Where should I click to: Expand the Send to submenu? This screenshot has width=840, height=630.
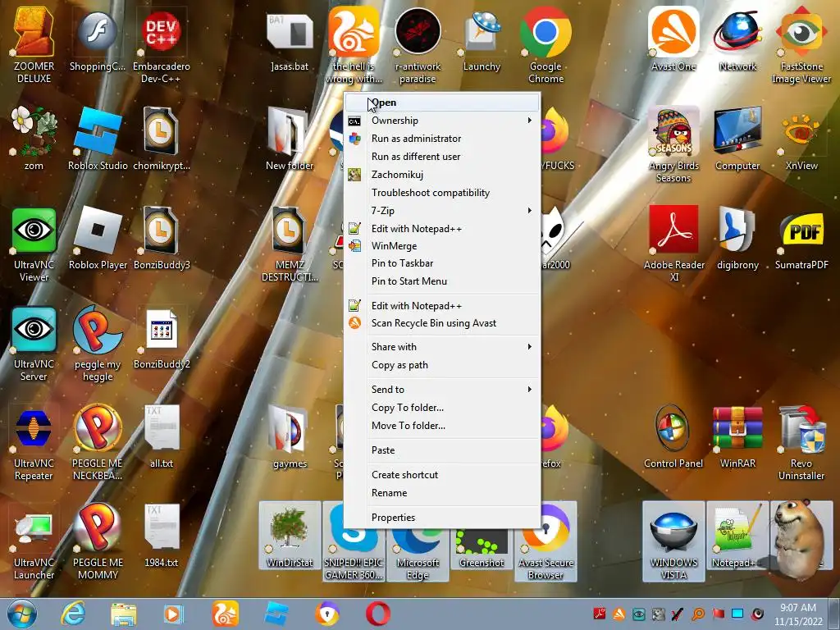pyautogui.click(x=442, y=390)
